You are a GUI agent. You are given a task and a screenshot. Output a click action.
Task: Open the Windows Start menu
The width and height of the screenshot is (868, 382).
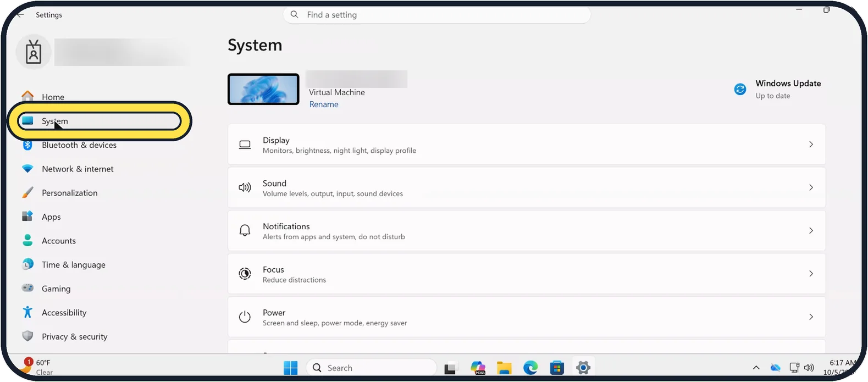290,368
